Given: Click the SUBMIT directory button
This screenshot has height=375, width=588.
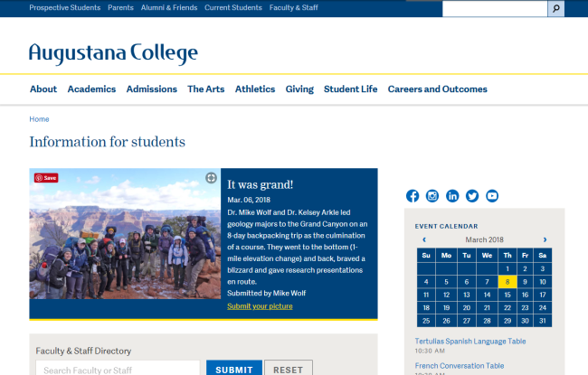Looking at the screenshot, I should (234, 370).
